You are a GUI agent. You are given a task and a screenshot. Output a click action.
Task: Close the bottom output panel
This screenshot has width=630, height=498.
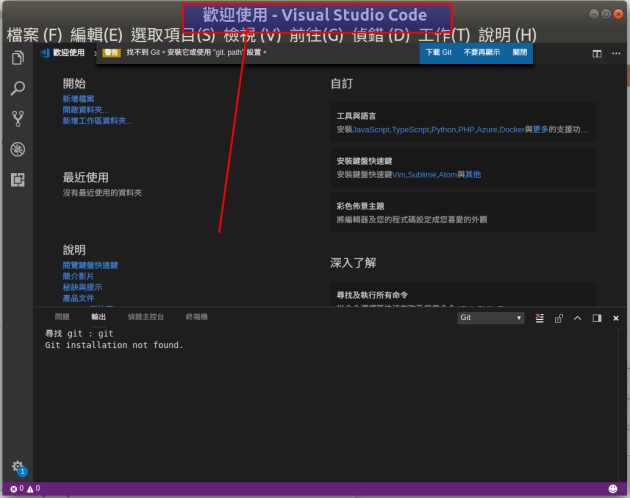[616, 318]
